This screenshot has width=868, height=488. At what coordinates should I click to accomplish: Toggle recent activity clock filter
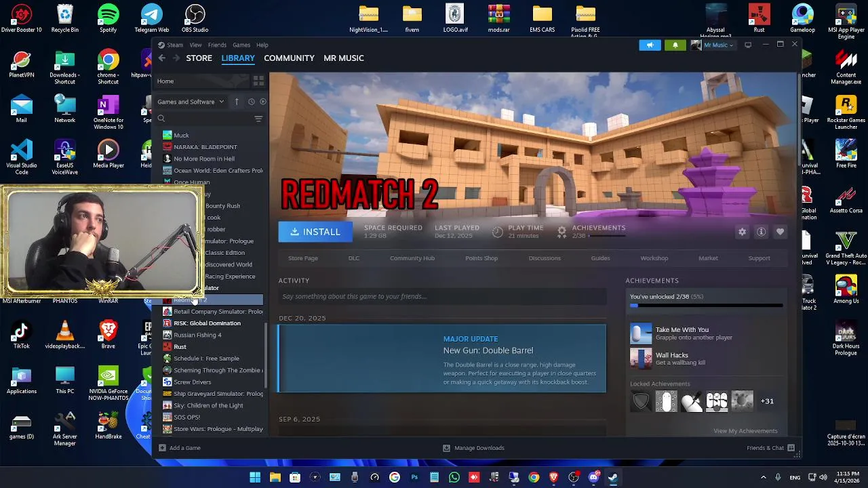[251, 102]
